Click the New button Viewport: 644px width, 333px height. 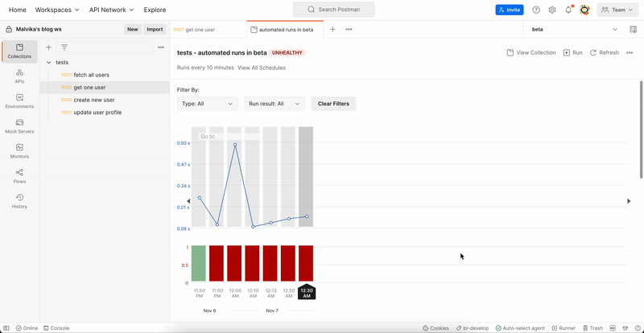133,29
